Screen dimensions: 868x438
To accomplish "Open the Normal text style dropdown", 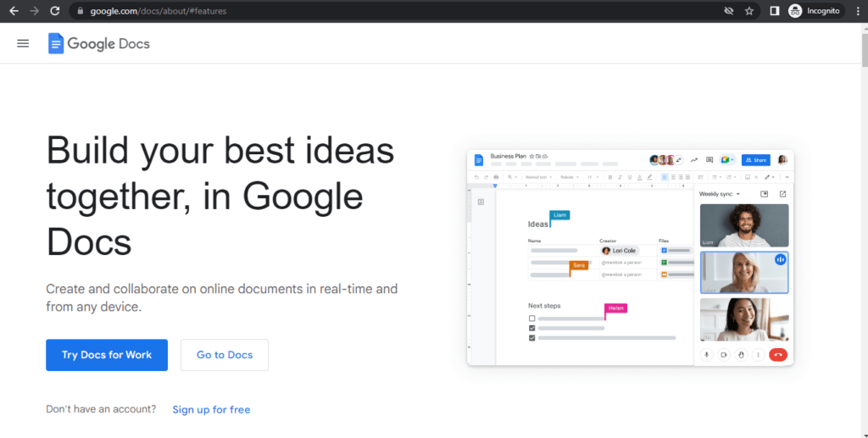I will tap(538, 177).
